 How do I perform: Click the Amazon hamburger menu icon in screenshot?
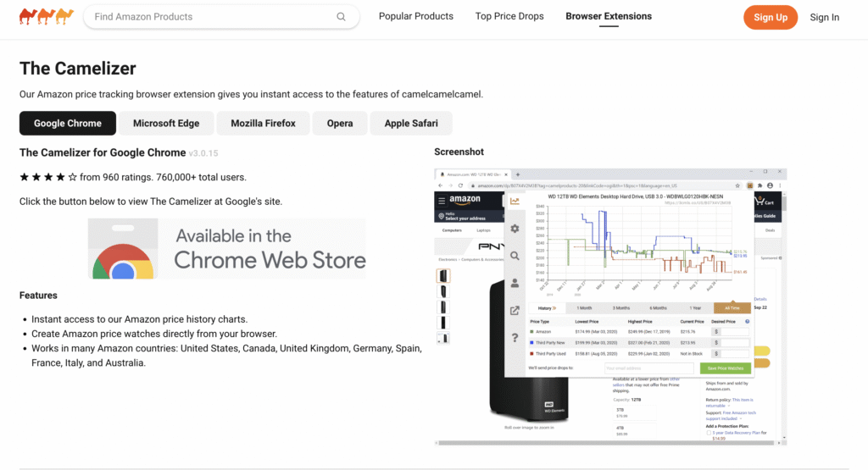(441, 201)
